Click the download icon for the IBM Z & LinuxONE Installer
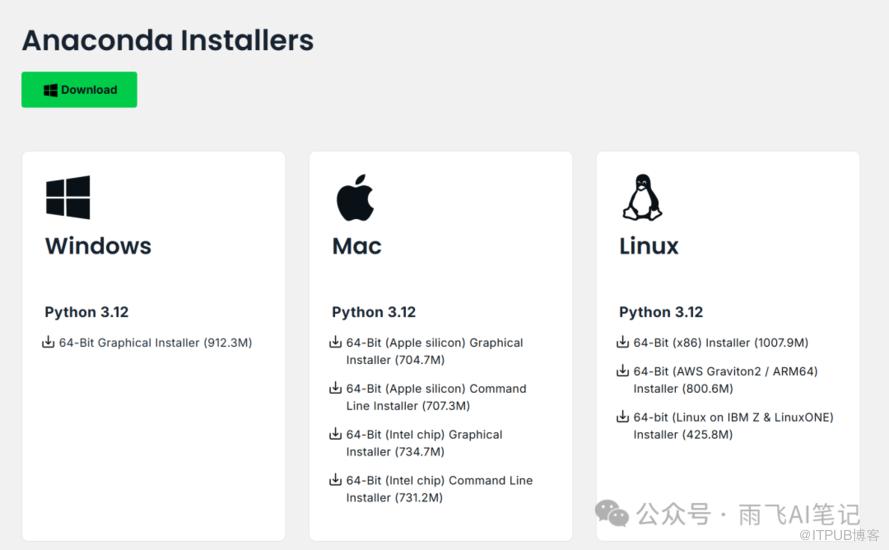 click(623, 417)
